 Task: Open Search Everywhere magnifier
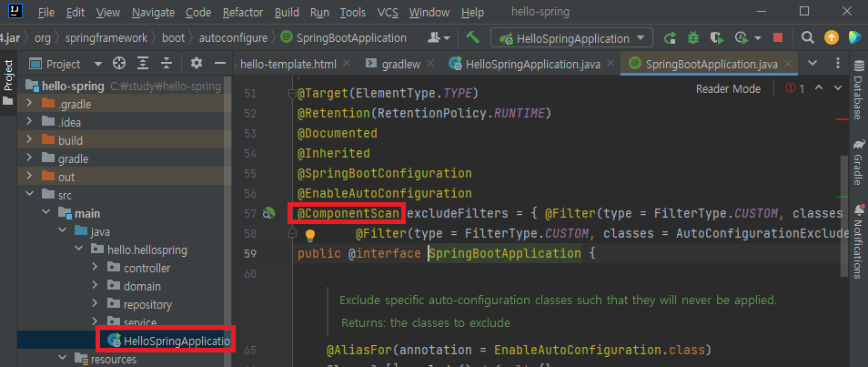pos(808,37)
